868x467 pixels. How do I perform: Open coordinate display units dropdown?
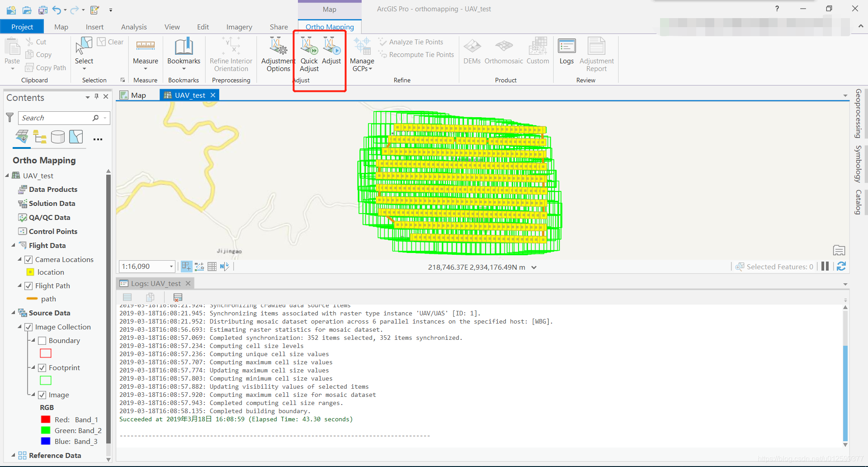[534, 267]
